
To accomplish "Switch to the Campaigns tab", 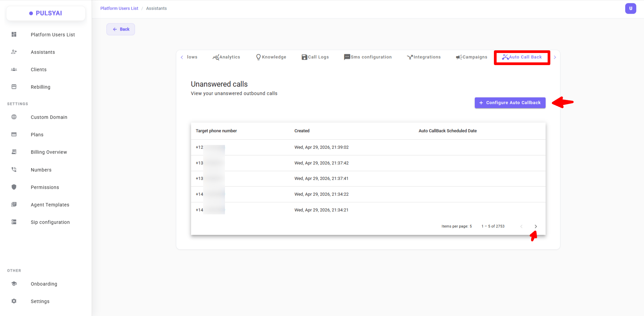I will coord(471,57).
